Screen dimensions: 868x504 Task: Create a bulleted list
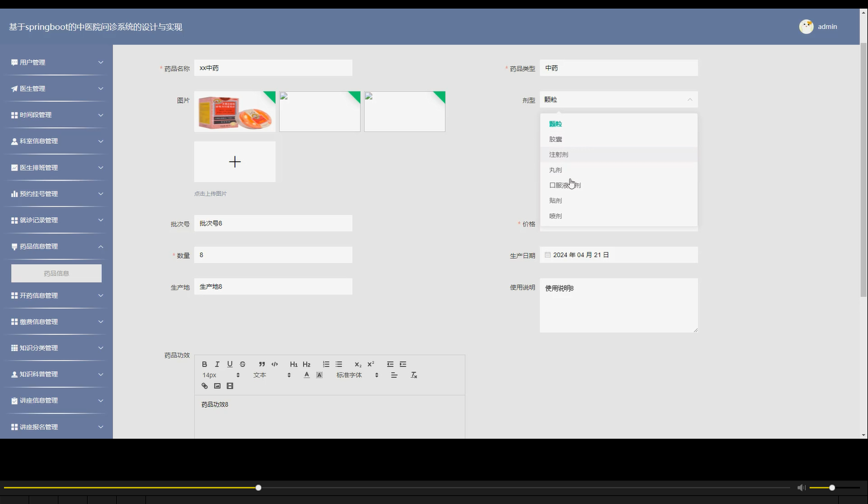tap(339, 364)
